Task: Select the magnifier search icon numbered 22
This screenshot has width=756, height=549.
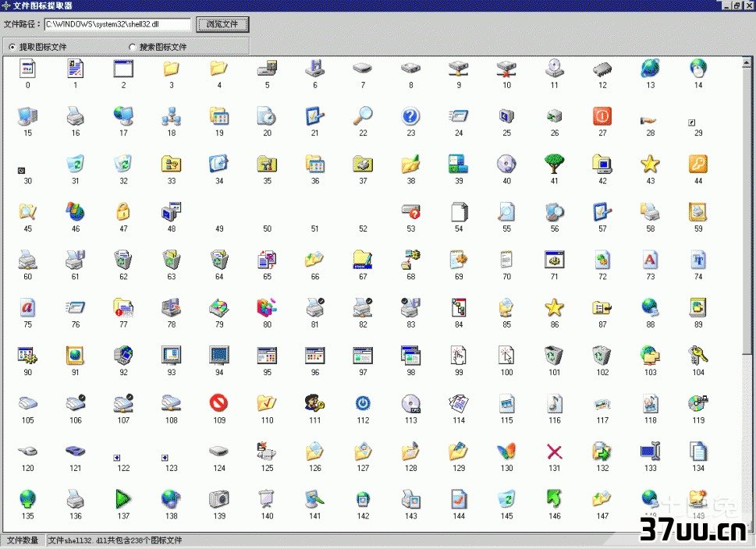Action: (x=363, y=116)
